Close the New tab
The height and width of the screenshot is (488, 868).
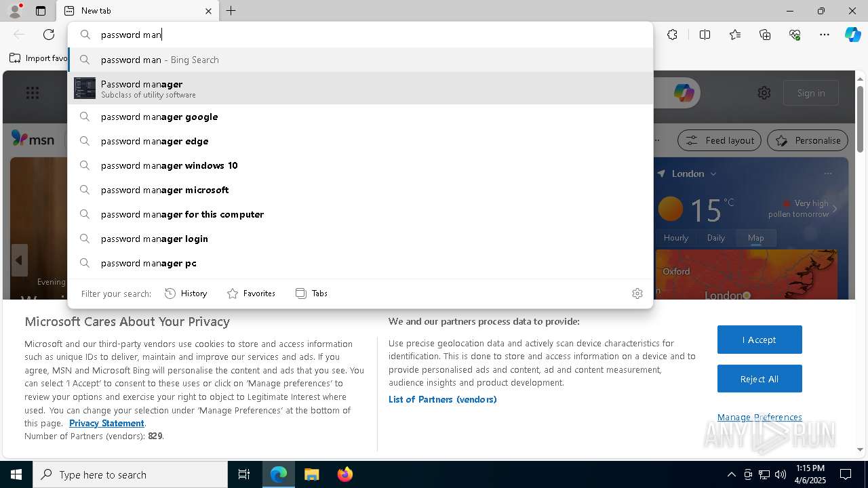(x=208, y=11)
